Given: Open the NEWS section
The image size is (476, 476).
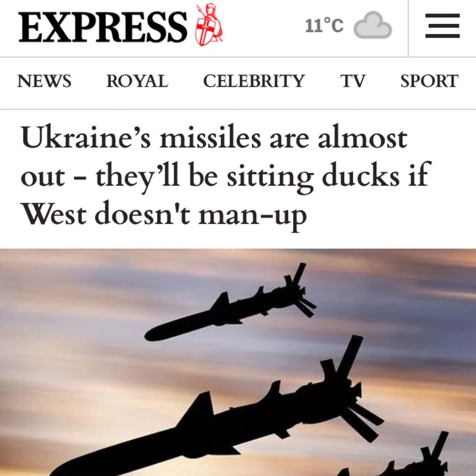Looking at the screenshot, I should tap(45, 81).
